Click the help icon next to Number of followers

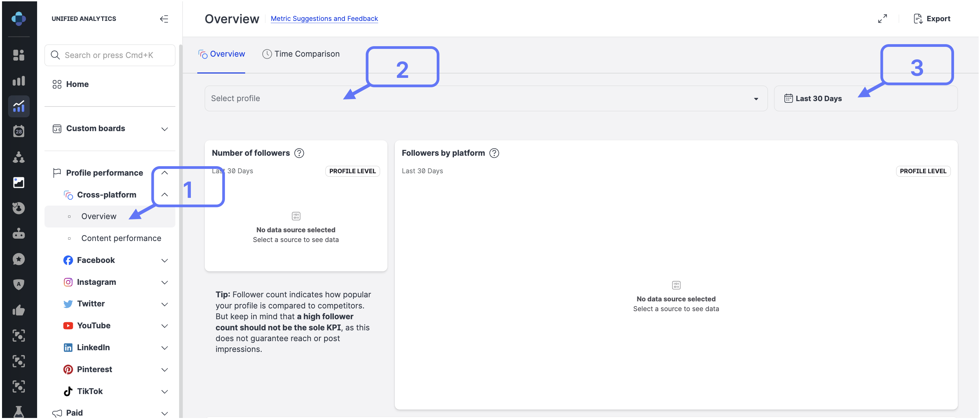pos(299,153)
